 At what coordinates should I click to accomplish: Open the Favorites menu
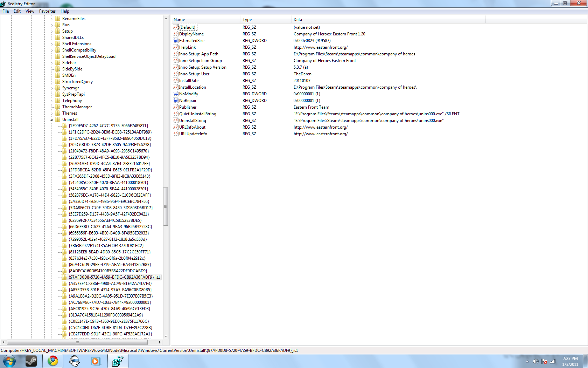(x=47, y=11)
